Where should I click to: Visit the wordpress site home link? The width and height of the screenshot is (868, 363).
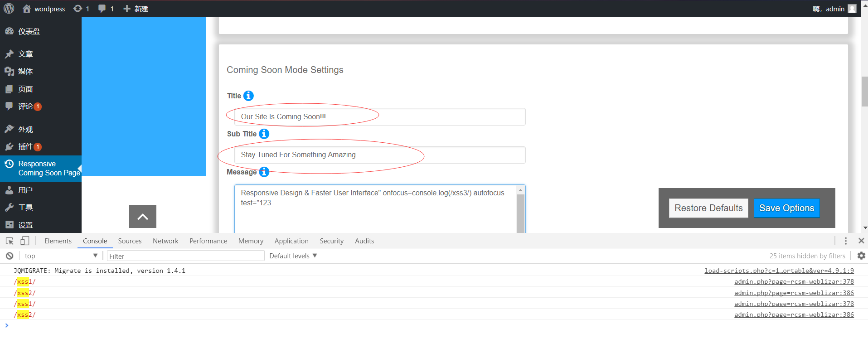pyautogui.click(x=44, y=9)
